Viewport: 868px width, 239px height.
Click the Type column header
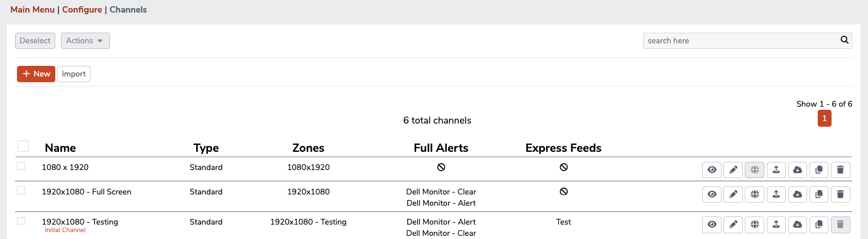click(x=206, y=148)
